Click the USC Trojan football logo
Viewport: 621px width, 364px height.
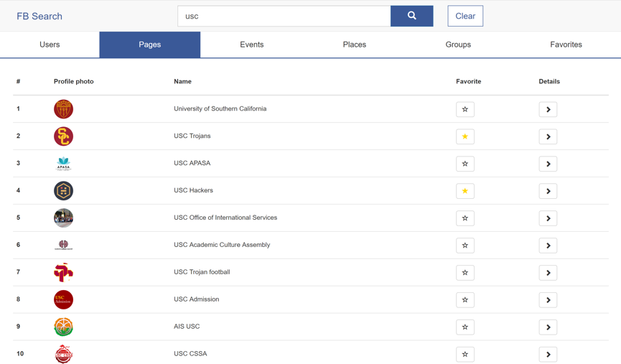(x=63, y=272)
